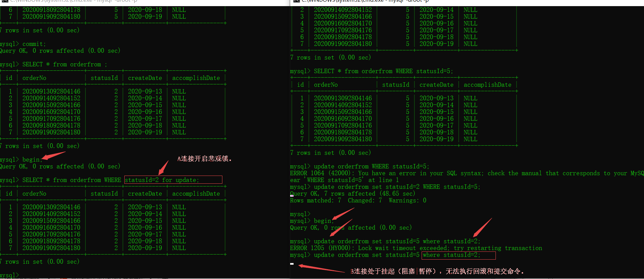Select "Query OK" line directly below commit

(60, 51)
